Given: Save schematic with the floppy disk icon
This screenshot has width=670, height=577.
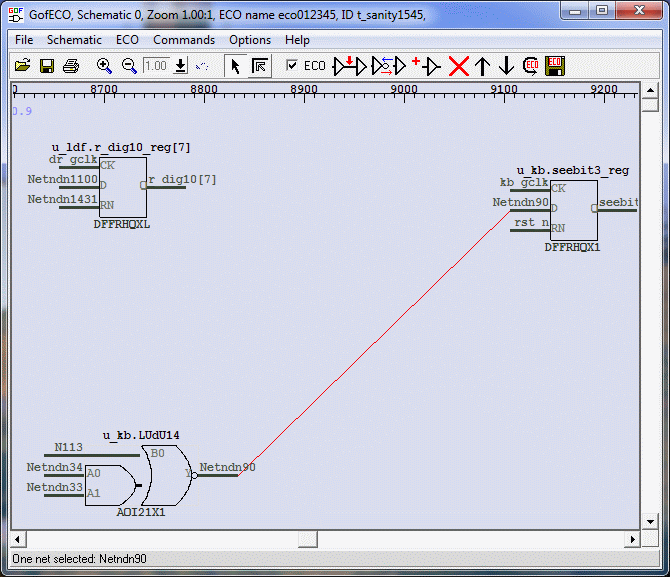Looking at the screenshot, I should 46,66.
